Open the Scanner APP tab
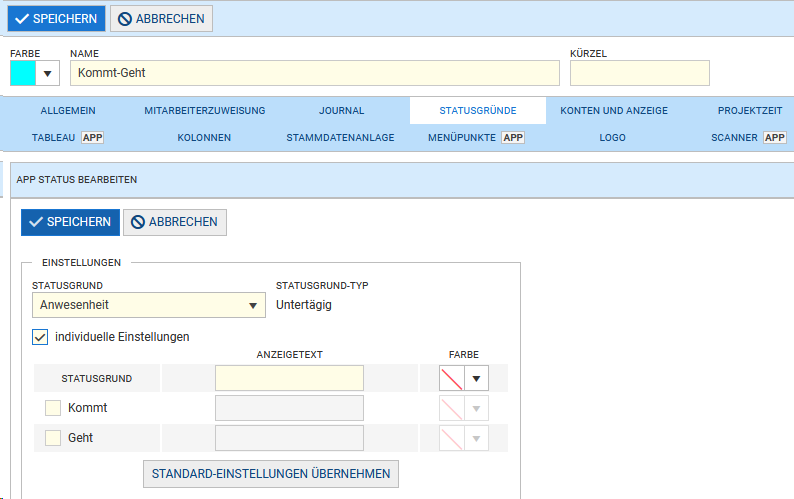The image size is (794, 499). [x=748, y=137]
